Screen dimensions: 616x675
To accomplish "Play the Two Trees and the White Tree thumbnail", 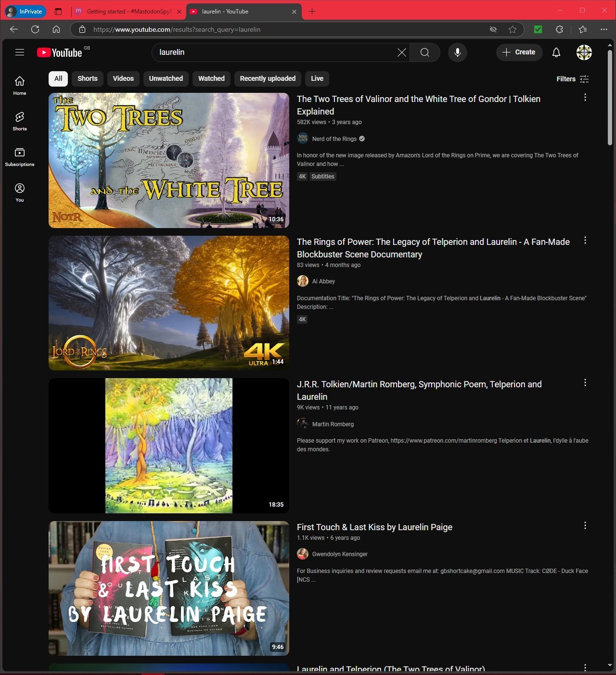I will [x=169, y=160].
